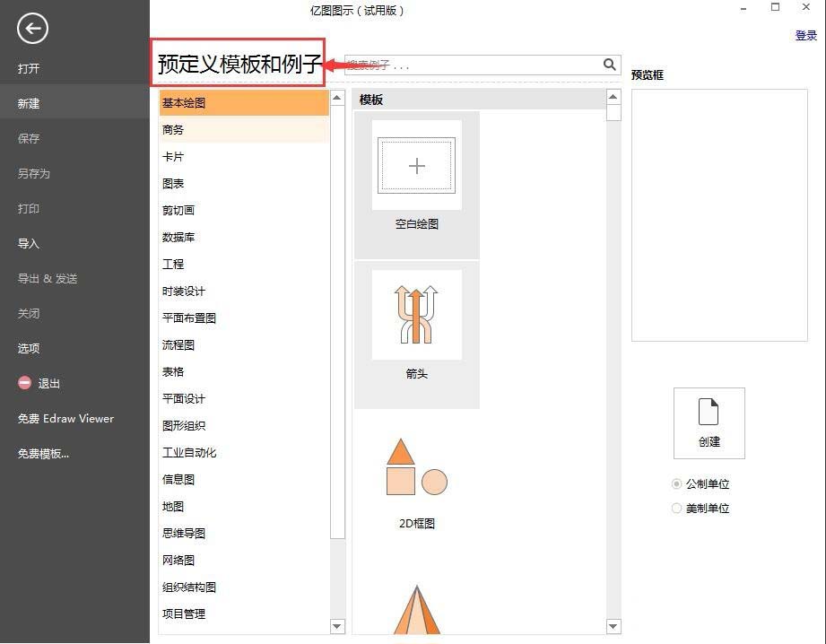The height and width of the screenshot is (644, 826).
Task: Click 保存 in the sidebar
Action: click(x=29, y=139)
